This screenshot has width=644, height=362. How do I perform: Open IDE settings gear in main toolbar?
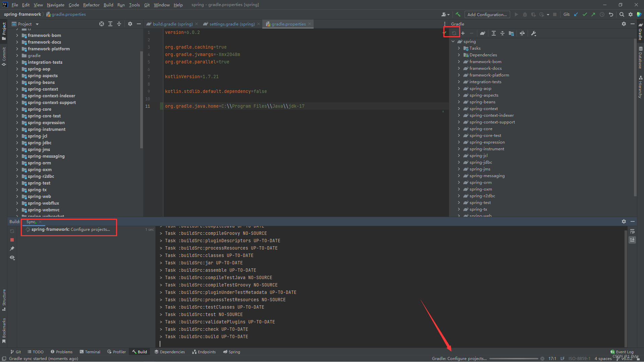[631, 14]
